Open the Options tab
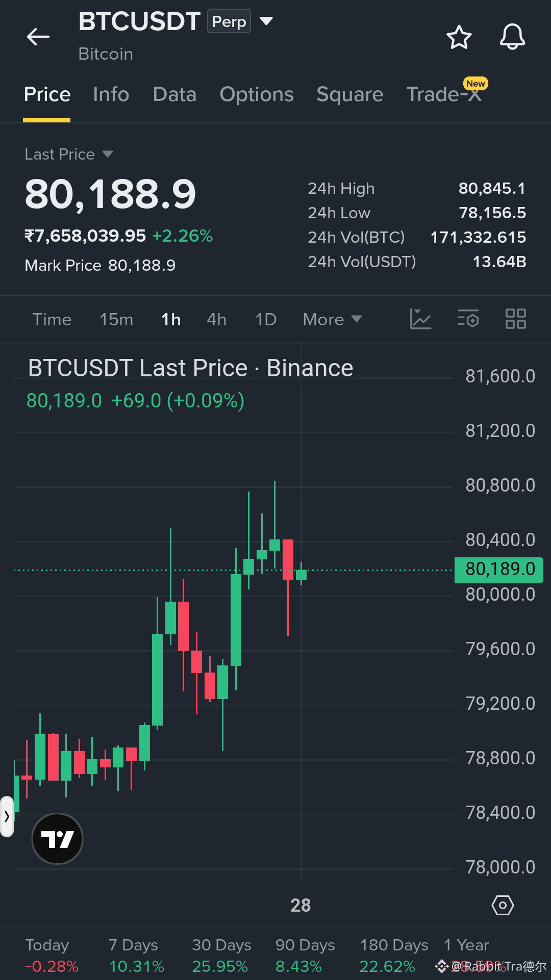 pos(257,94)
